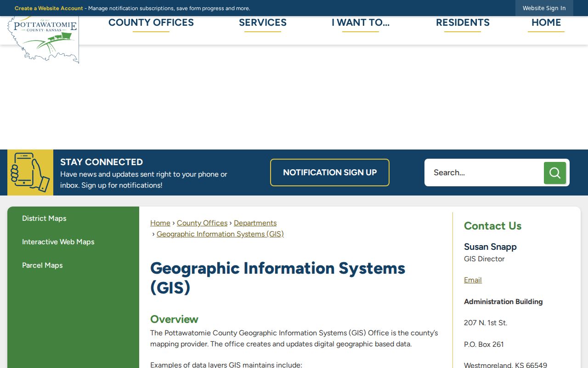Open the Services menu

click(263, 23)
